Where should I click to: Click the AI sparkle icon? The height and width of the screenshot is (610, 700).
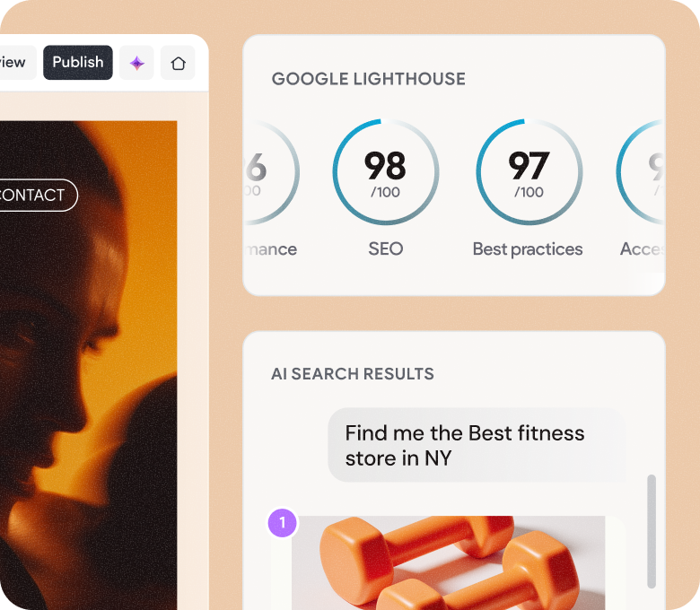point(136,63)
